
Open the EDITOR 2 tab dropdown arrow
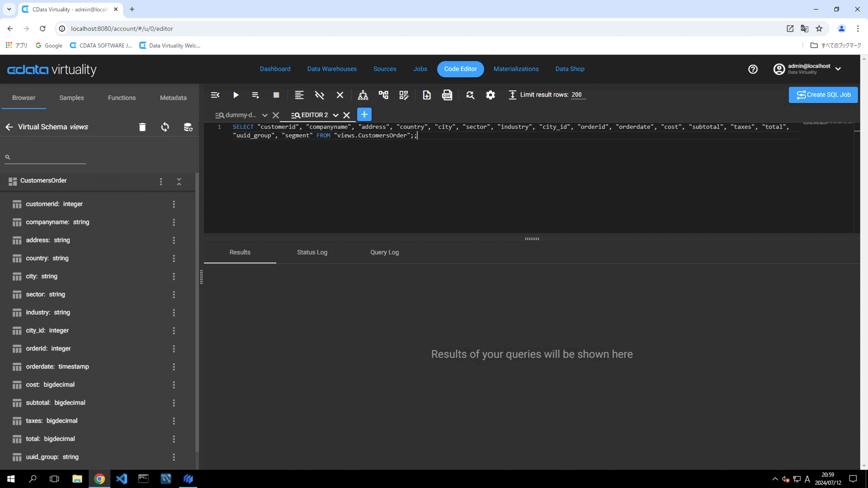(335, 115)
